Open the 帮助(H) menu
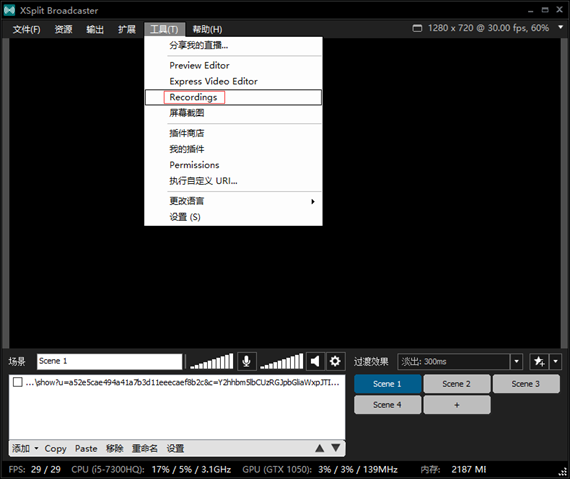This screenshot has width=570, height=479. 207,29
